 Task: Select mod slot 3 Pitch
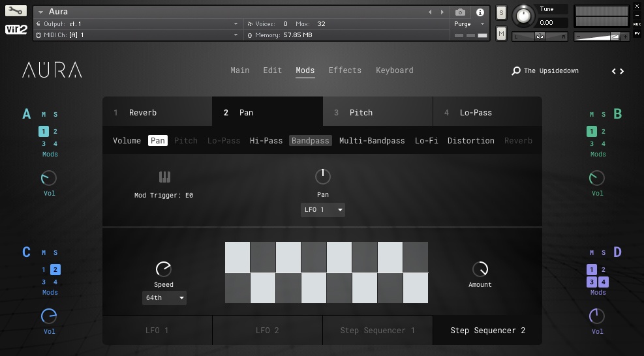tap(378, 111)
